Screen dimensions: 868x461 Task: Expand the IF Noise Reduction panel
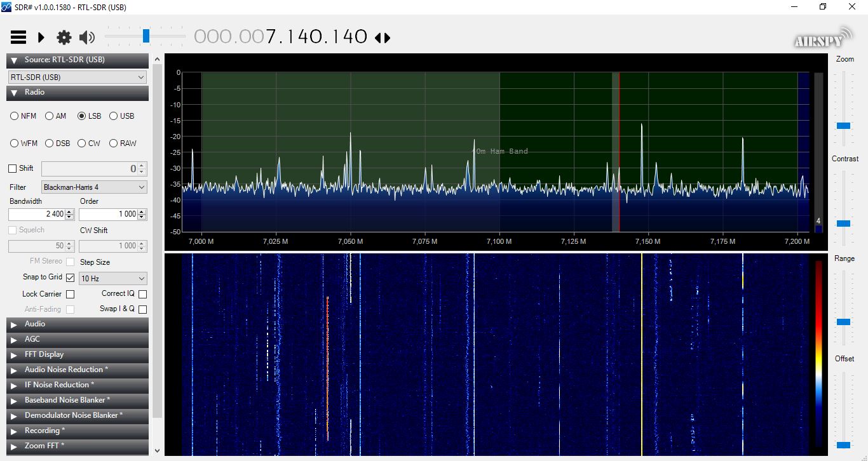78,385
